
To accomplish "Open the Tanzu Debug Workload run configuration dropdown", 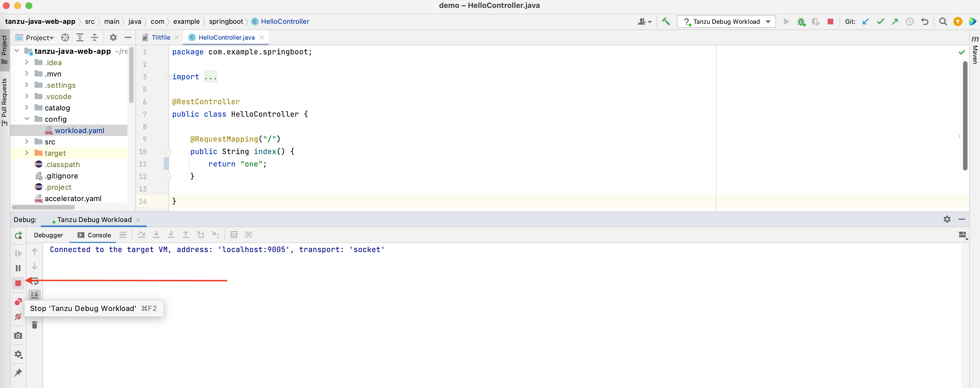I will [726, 22].
